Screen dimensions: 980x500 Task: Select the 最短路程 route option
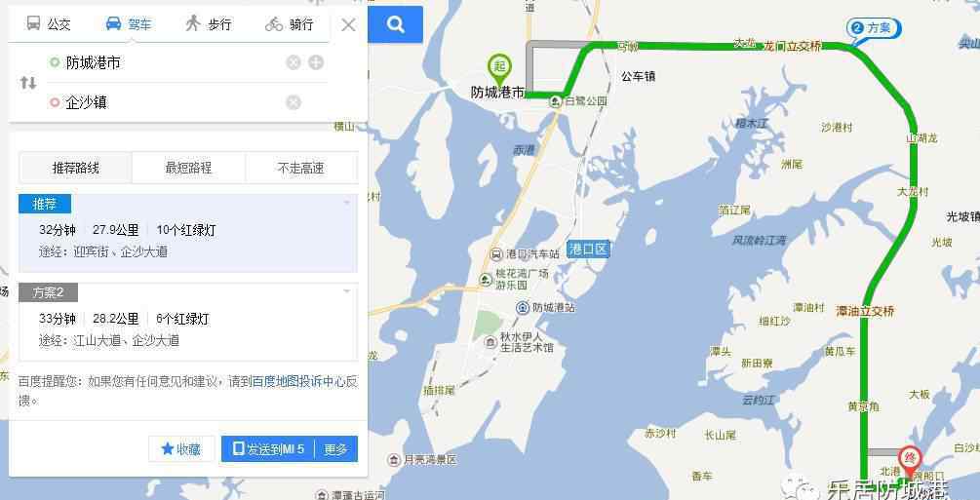(x=189, y=168)
